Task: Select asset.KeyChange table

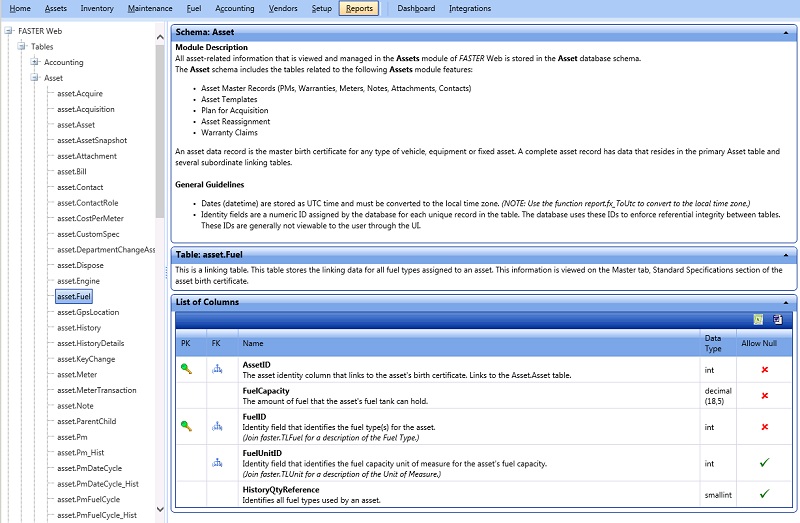Action: (x=86, y=359)
